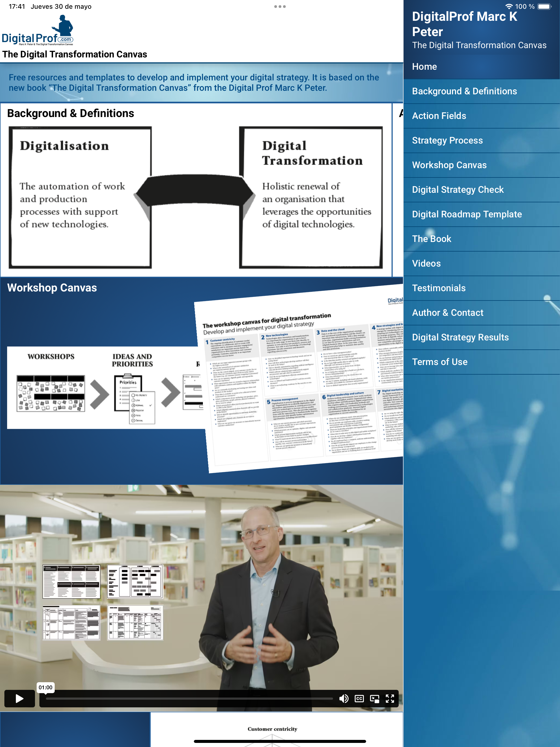Image resolution: width=560 pixels, height=747 pixels.
Task: Tap the DigitalProf Marc K Peter menu title
Action: tap(464, 24)
